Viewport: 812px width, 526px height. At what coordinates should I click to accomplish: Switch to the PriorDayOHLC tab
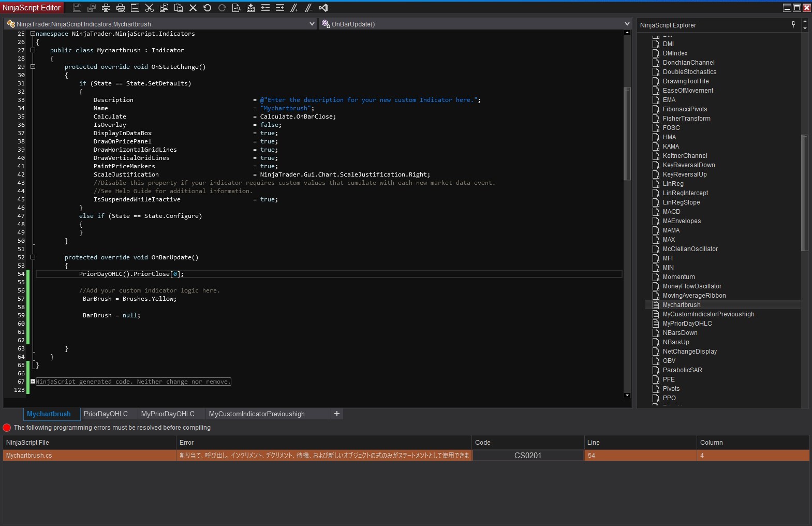click(106, 414)
